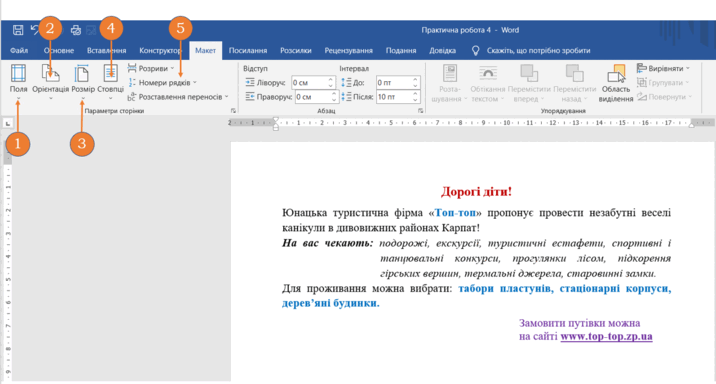
Task: Open the Область виділення selection pane
Action: [616, 83]
